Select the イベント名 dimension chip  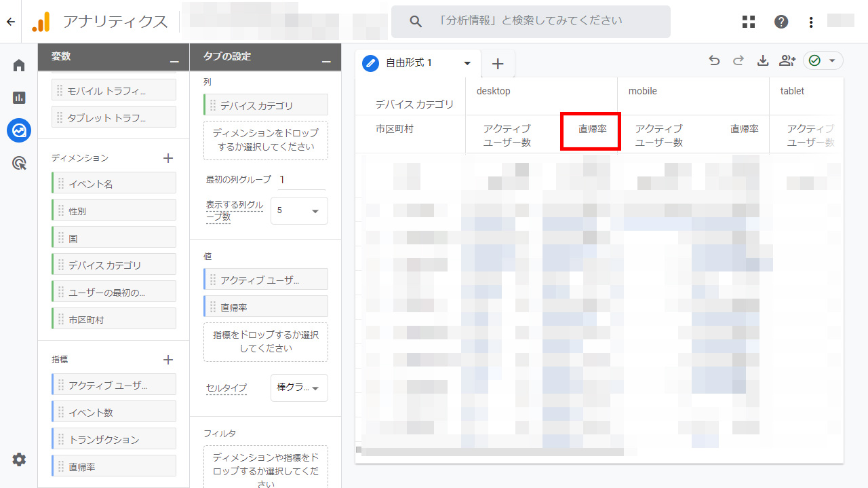coord(114,183)
